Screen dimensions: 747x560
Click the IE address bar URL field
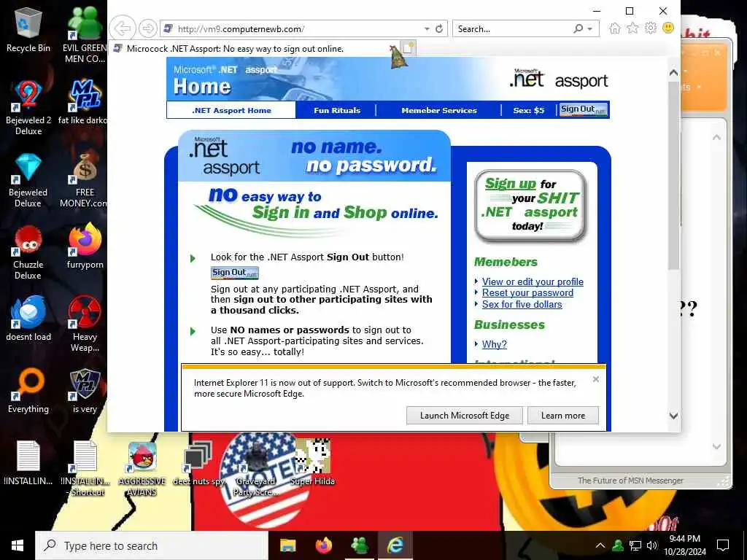(298, 29)
